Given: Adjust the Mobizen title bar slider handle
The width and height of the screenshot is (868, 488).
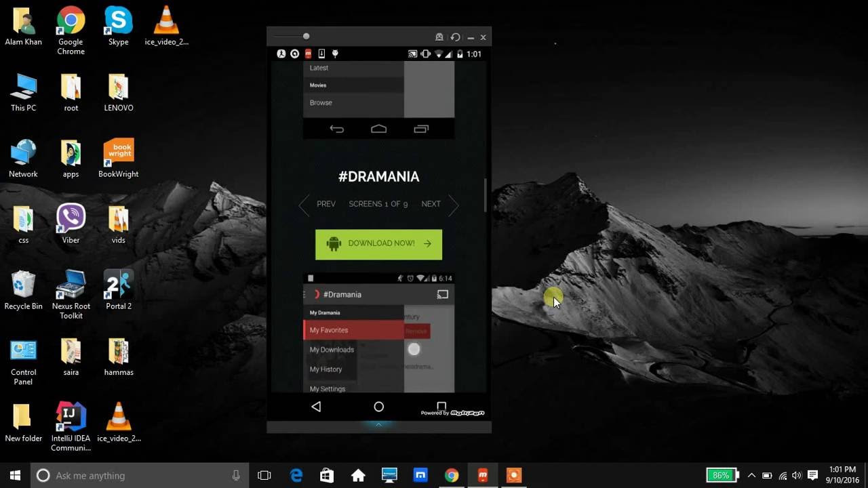Looking at the screenshot, I should pos(306,36).
